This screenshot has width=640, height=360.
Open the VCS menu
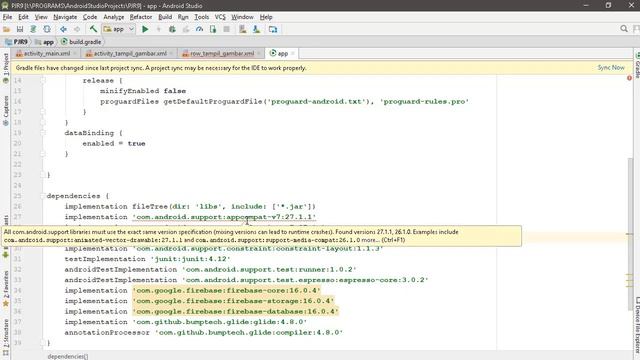(x=220, y=17)
